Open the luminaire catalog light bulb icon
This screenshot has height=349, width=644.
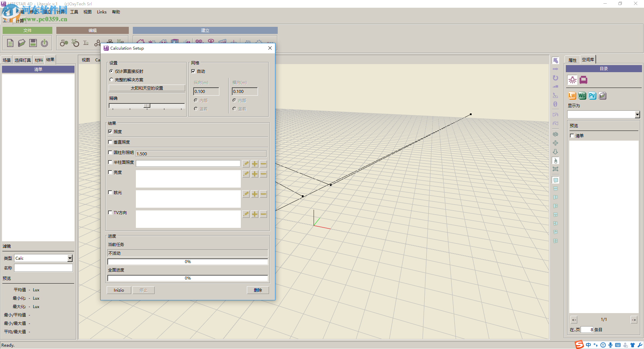coord(572,80)
